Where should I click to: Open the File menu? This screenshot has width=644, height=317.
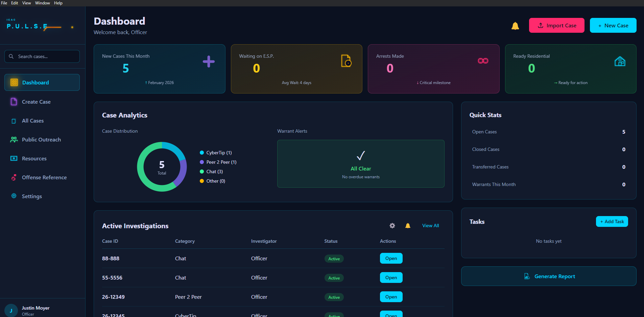[4, 3]
